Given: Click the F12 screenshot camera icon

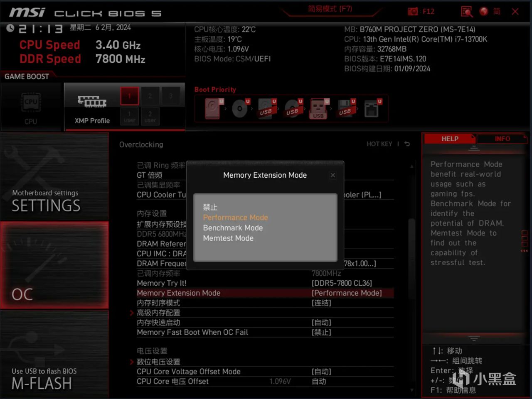Looking at the screenshot, I should tap(413, 12).
